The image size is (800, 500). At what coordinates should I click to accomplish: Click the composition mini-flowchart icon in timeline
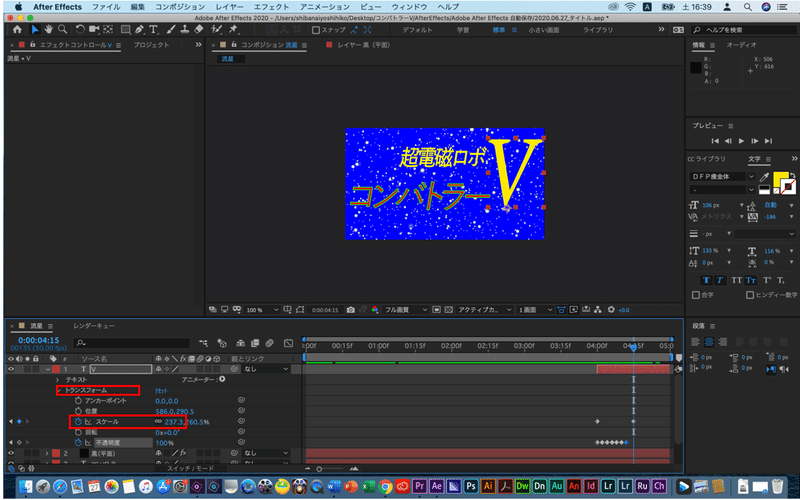pos(204,343)
